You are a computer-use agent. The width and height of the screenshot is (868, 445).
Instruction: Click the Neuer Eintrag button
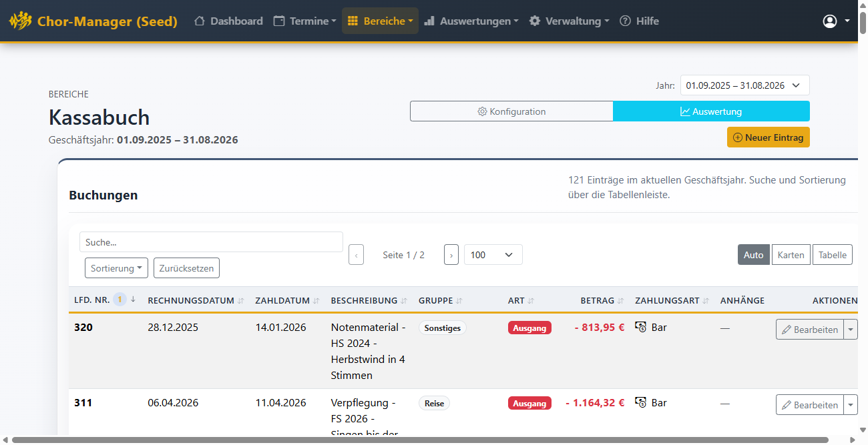pyautogui.click(x=769, y=137)
